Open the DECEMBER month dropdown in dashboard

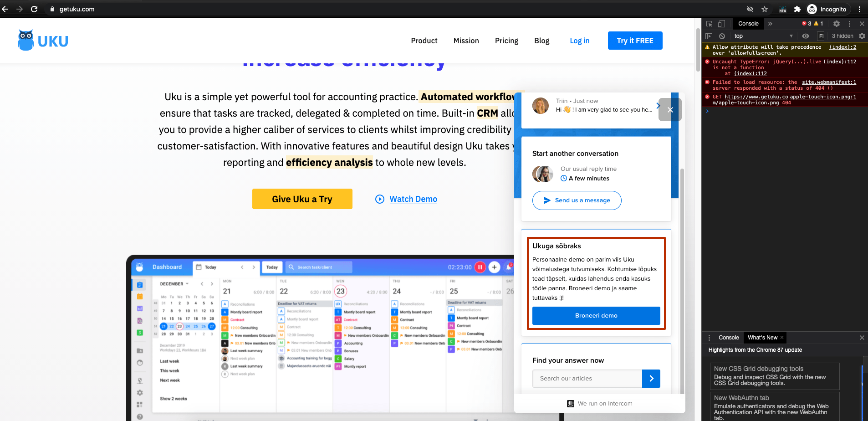click(x=174, y=284)
